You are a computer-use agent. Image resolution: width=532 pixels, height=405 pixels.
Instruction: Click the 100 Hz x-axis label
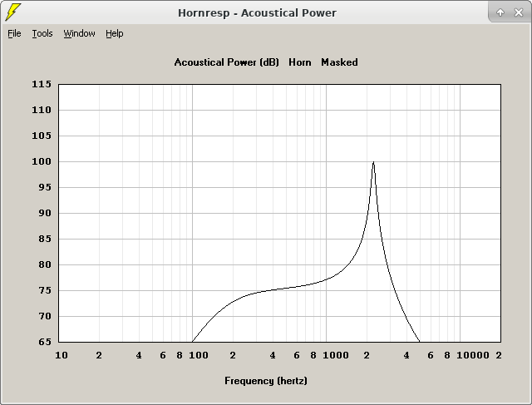tap(199, 355)
